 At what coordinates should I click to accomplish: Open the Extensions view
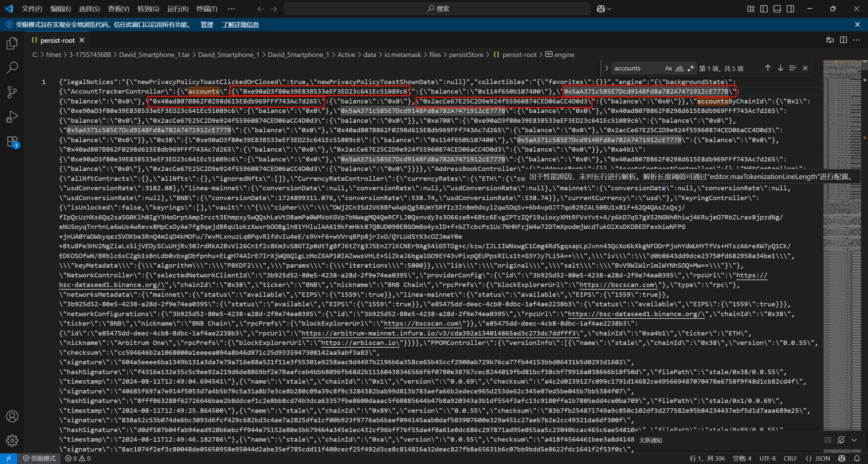point(12,141)
